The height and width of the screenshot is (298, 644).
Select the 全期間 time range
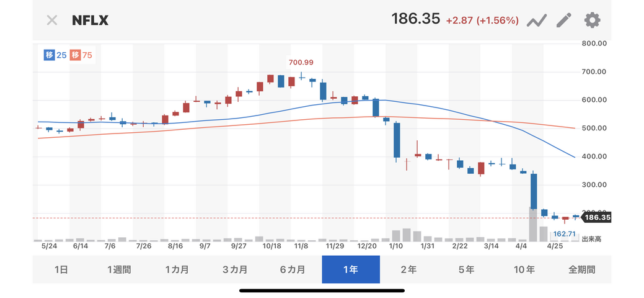click(582, 269)
